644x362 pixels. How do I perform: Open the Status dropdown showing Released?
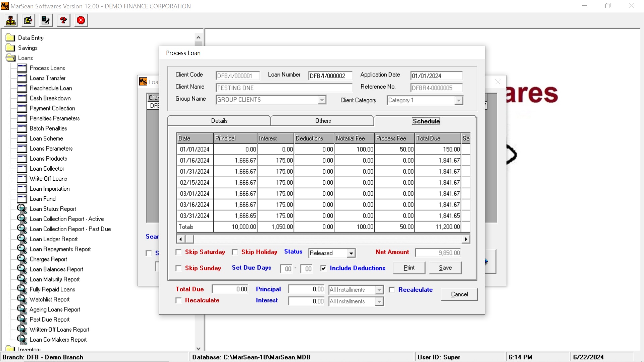coord(351,253)
